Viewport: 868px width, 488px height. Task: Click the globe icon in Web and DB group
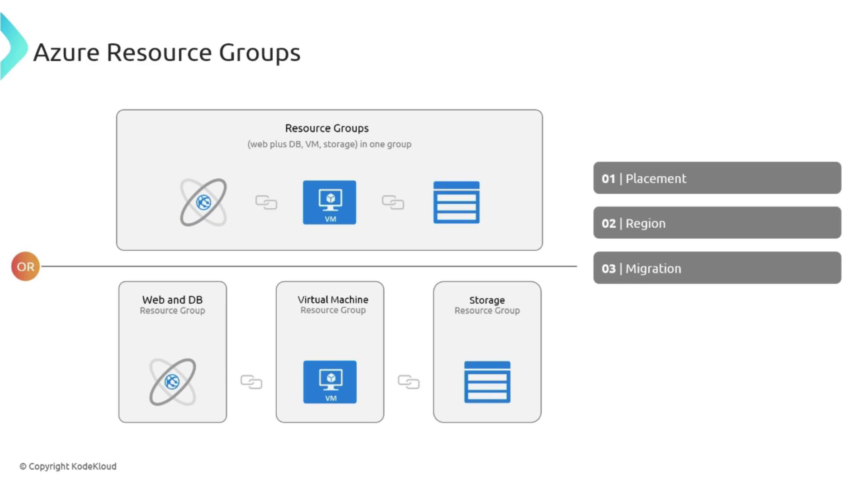(172, 382)
